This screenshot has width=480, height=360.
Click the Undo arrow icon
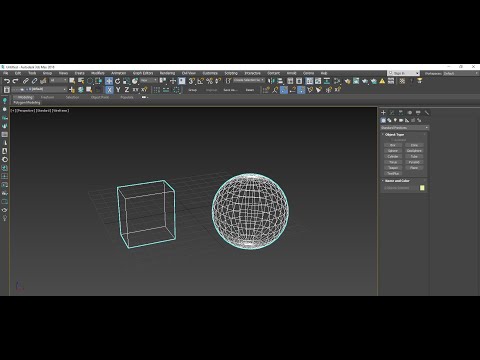[7, 81]
